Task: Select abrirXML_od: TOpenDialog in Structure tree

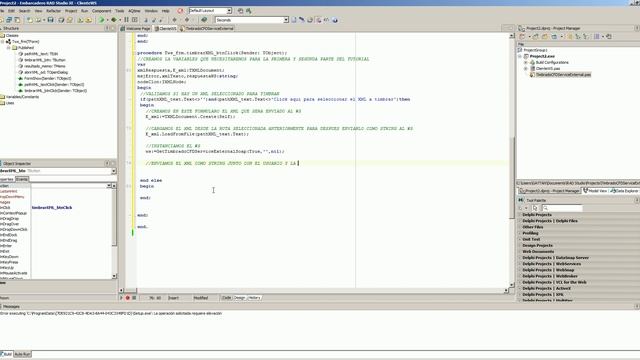Action: [46, 72]
